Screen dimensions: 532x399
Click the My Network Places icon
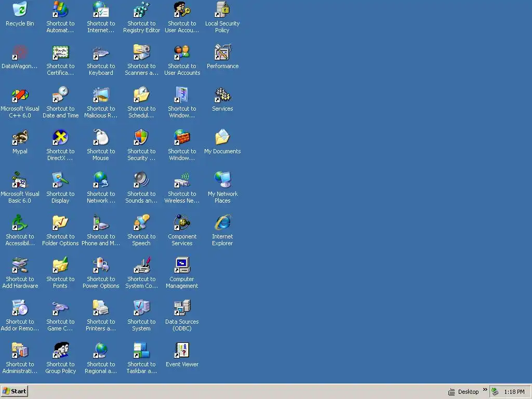tap(222, 180)
